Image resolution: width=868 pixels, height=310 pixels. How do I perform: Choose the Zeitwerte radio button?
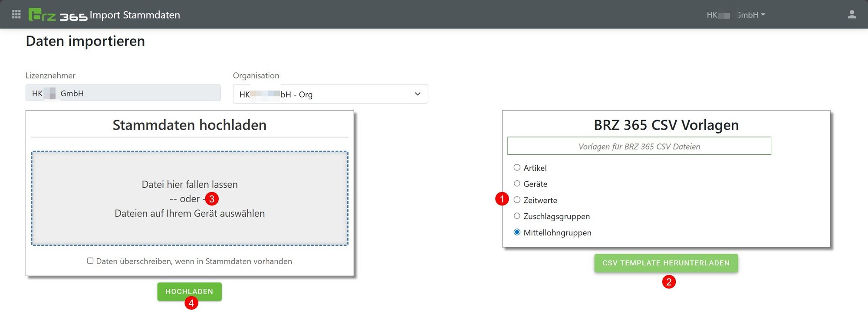click(x=517, y=200)
